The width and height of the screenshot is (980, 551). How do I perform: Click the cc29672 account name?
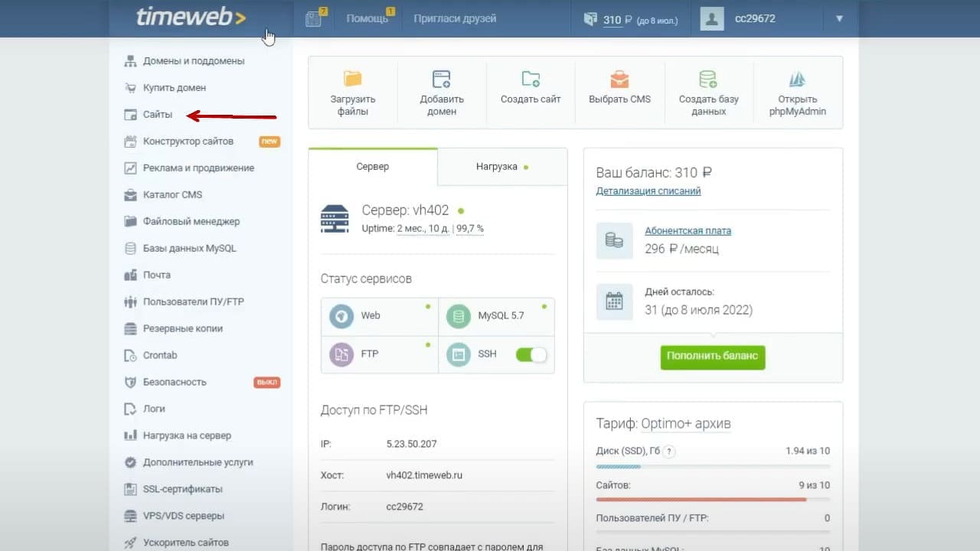[x=754, y=18]
